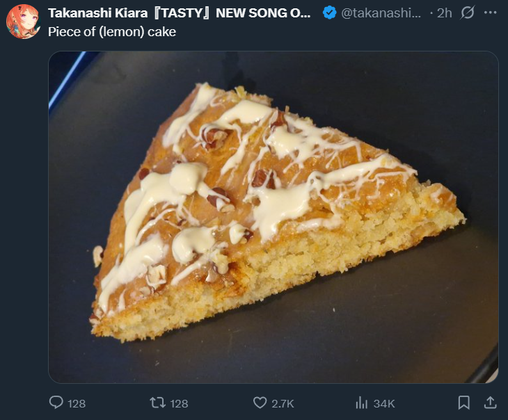The width and height of the screenshot is (508, 420).
Task: Click the Grok explain post icon
Action: [x=468, y=13]
